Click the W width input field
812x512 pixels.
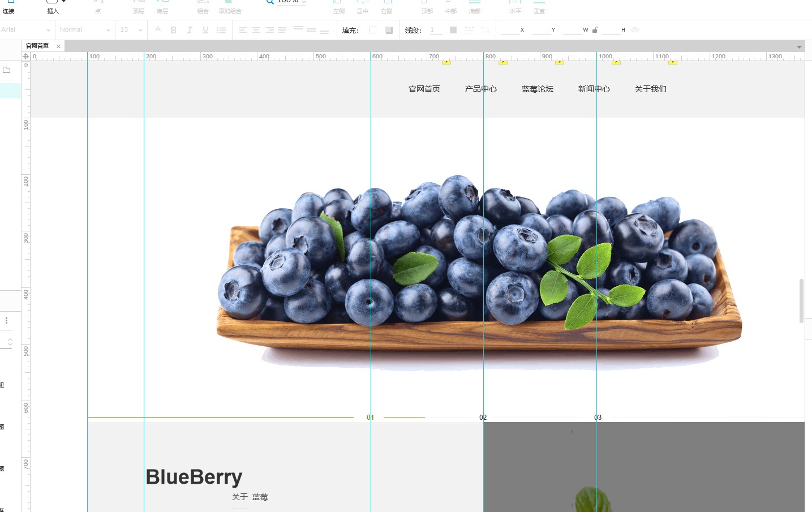[x=573, y=30]
